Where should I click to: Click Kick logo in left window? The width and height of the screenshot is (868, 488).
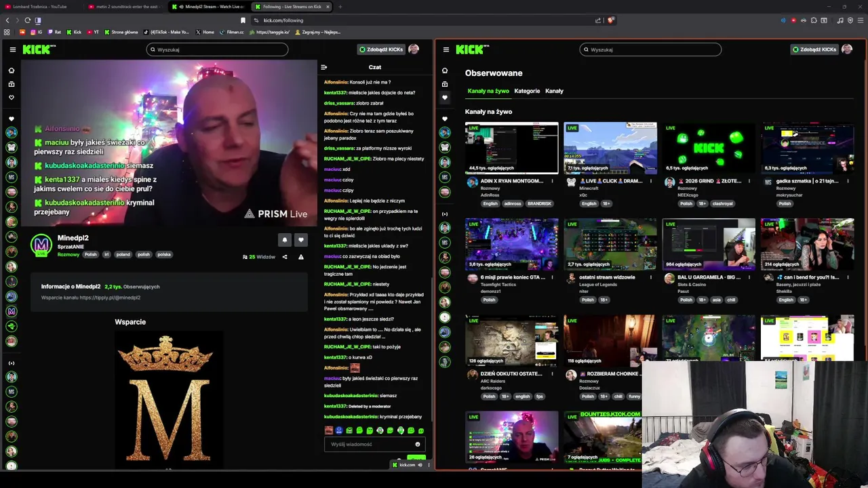[x=39, y=49]
